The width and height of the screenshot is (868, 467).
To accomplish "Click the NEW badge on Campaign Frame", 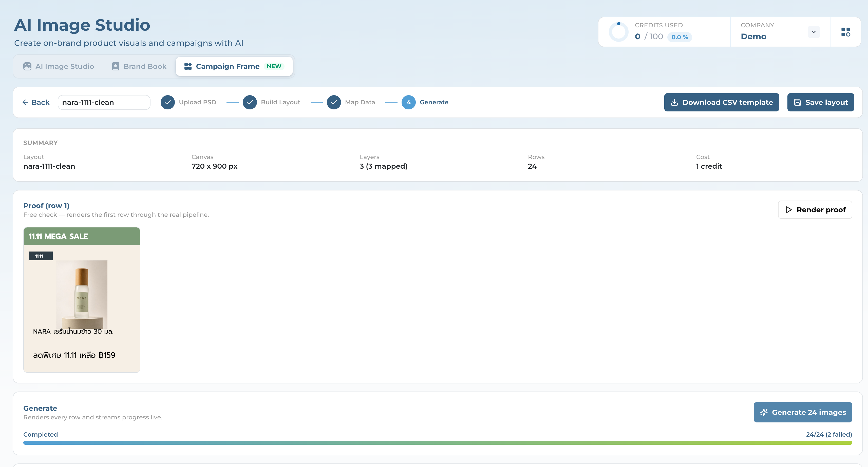I will [274, 66].
